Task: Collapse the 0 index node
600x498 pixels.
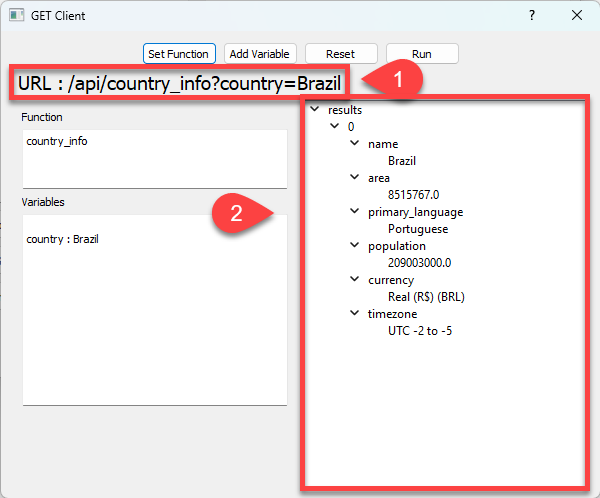Action: [x=334, y=126]
